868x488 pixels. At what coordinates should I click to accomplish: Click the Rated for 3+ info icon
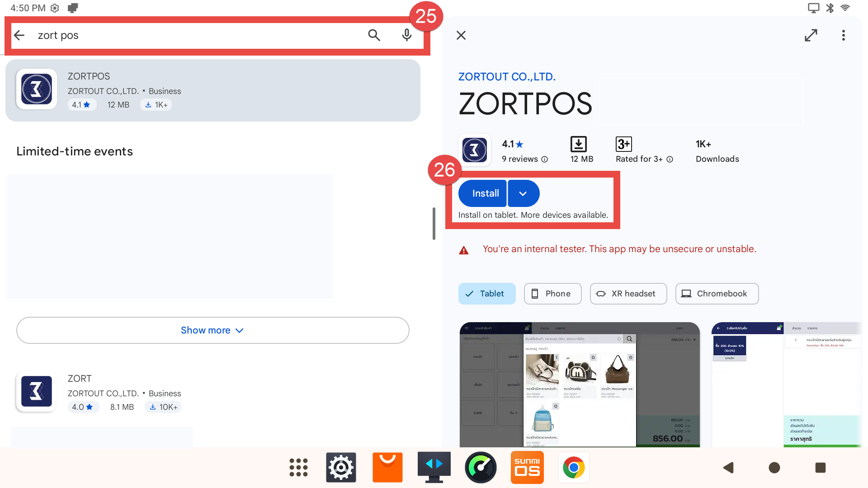click(x=670, y=160)
